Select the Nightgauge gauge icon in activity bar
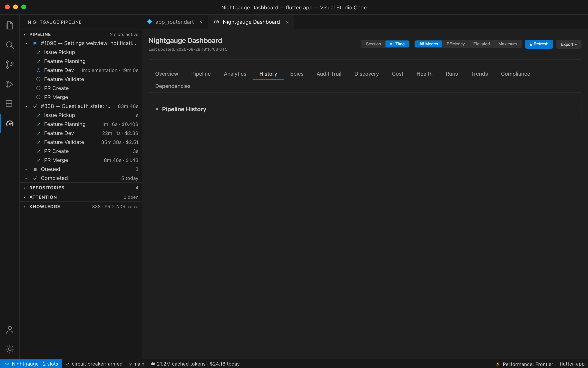 click(x=9, y=123)
